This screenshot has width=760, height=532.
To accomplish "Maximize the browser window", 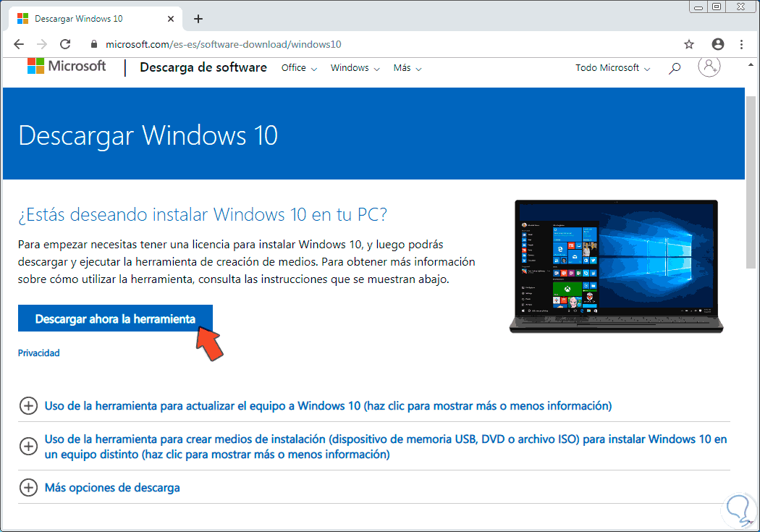I will (x=717, y=7).
